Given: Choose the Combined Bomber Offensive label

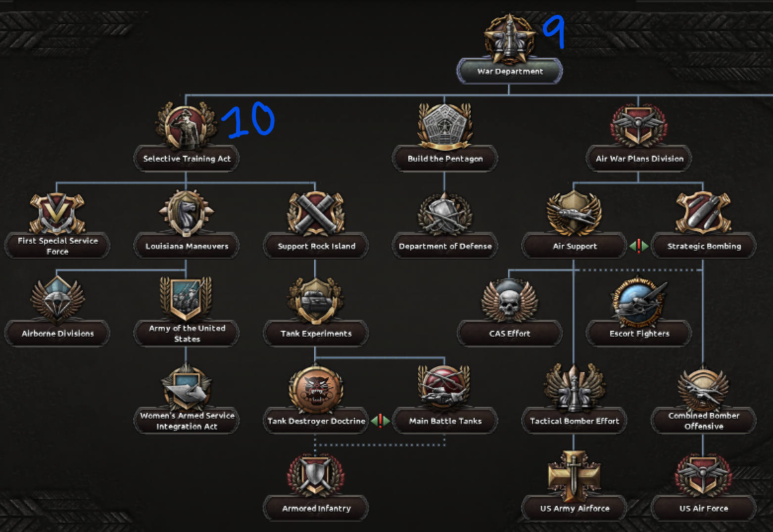Looking at the screenshot, I should point(703,421).
